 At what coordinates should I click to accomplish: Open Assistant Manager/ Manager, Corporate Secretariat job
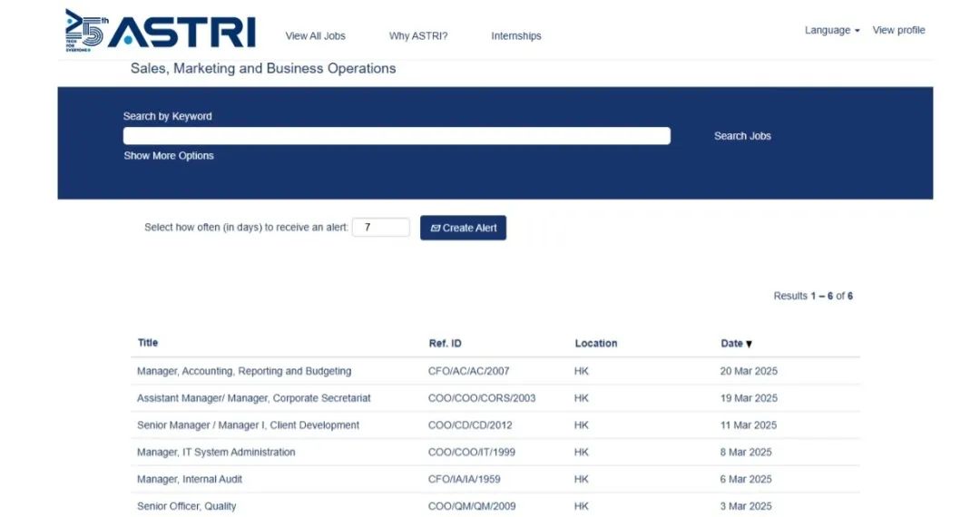254,398
